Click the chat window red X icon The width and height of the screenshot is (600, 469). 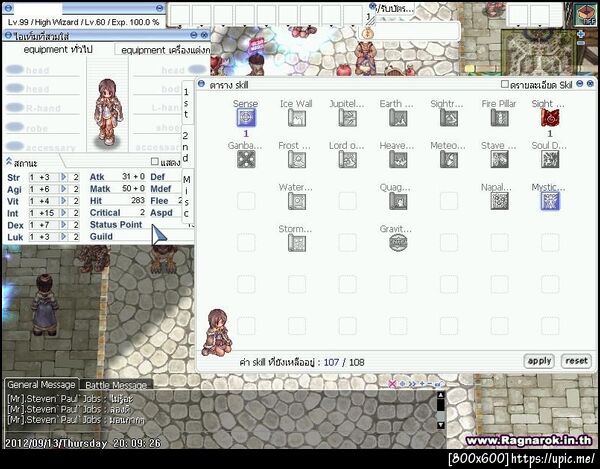point(392,384)
